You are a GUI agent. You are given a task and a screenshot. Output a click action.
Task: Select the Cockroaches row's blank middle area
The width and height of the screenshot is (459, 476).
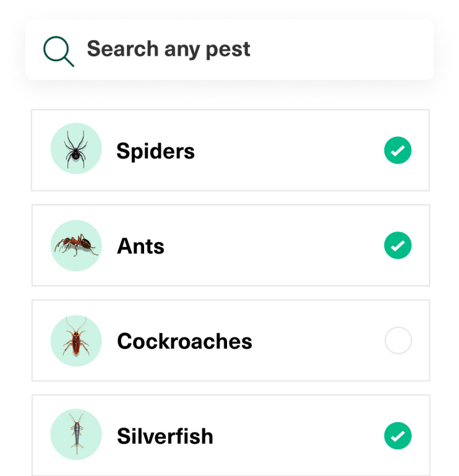pyautogui.click(x=315, y=342)
